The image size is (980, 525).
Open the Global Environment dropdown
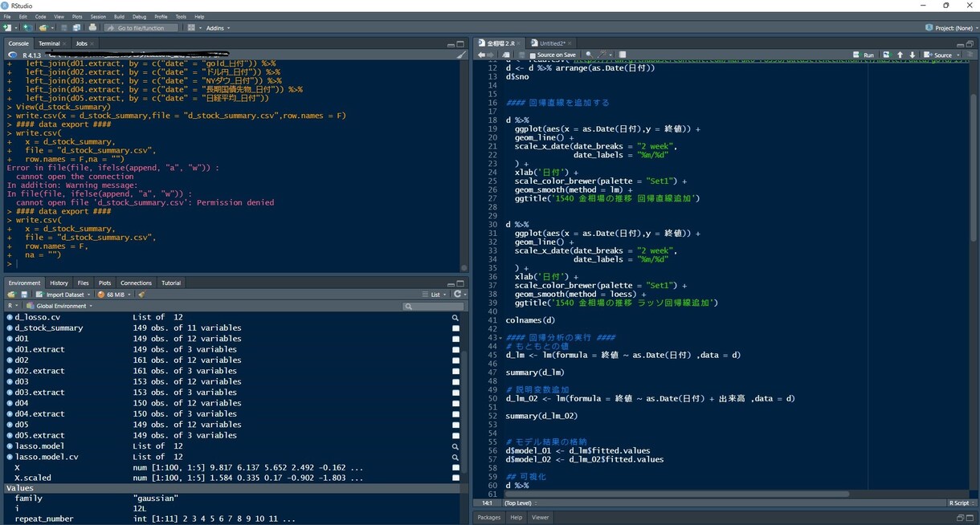point(59,306)
